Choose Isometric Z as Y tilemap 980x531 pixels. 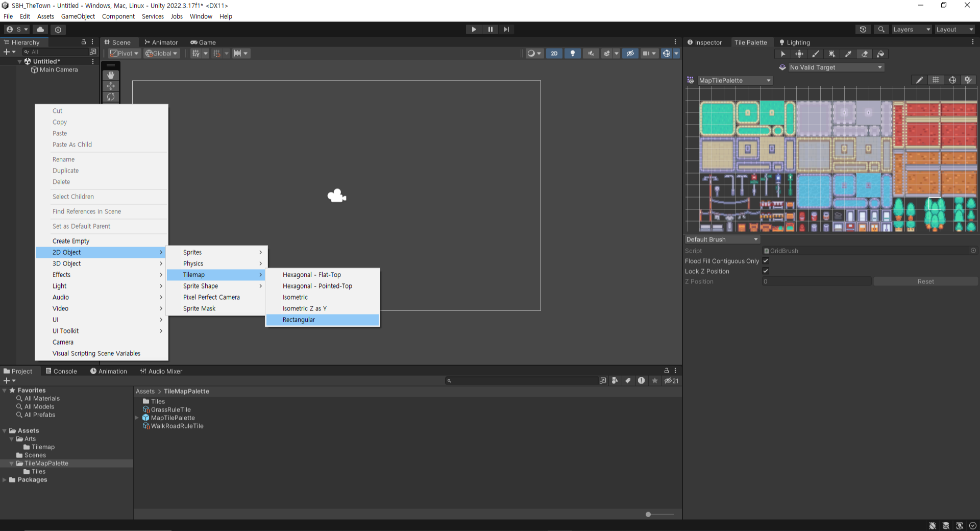pos(323,308)
